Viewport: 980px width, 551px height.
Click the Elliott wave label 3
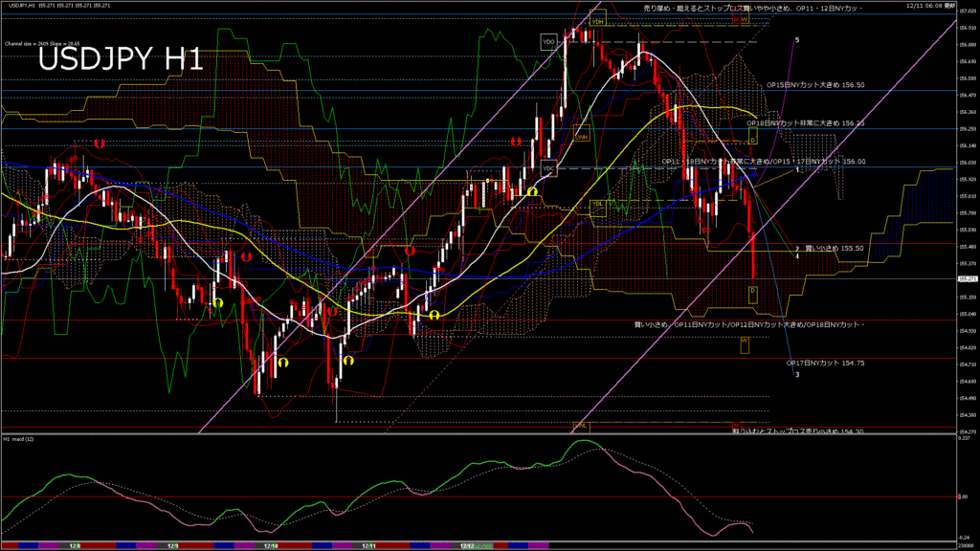coord(797,375)
